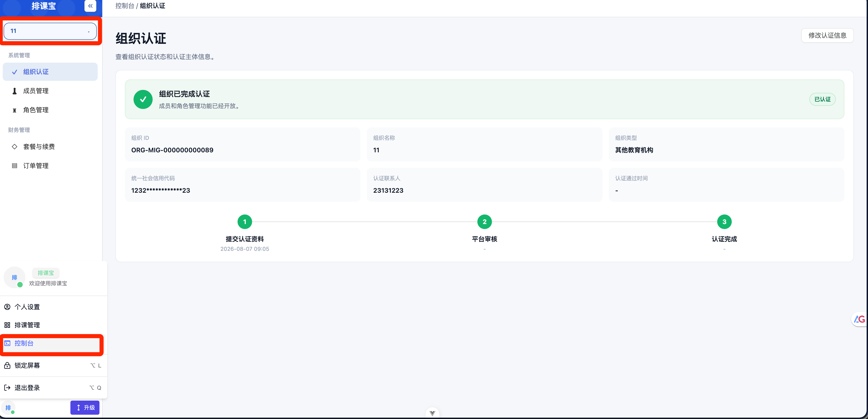868x419 pixels.
Task: Click submission time 2026-08-07 09:05
Action: pos(245,249)
